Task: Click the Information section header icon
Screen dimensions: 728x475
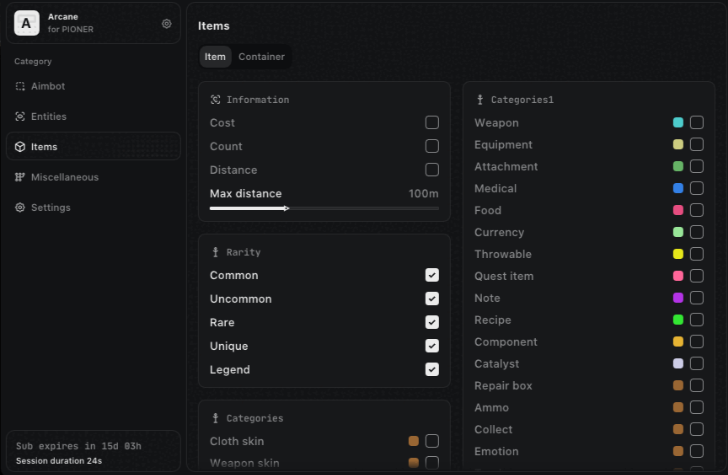Action: pyautogui.click(x=215, y=100)
